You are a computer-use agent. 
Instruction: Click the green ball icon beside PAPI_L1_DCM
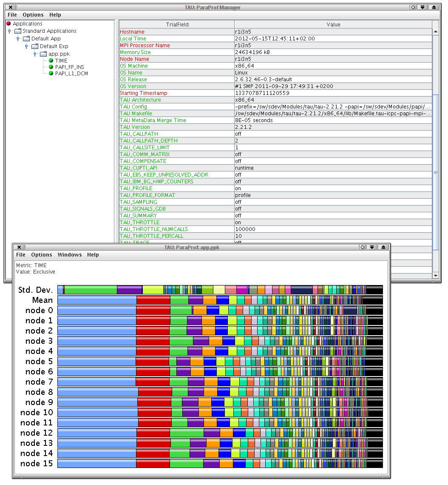(x=51, y=73)
